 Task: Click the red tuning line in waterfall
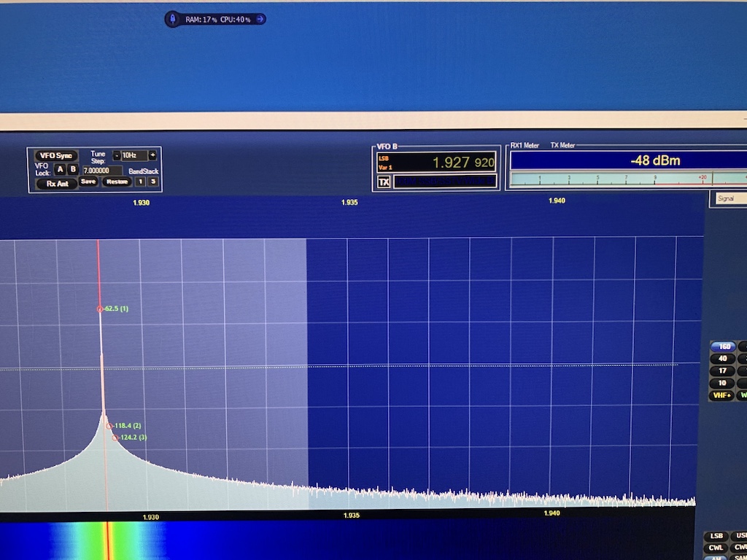(x=108, y=540)
